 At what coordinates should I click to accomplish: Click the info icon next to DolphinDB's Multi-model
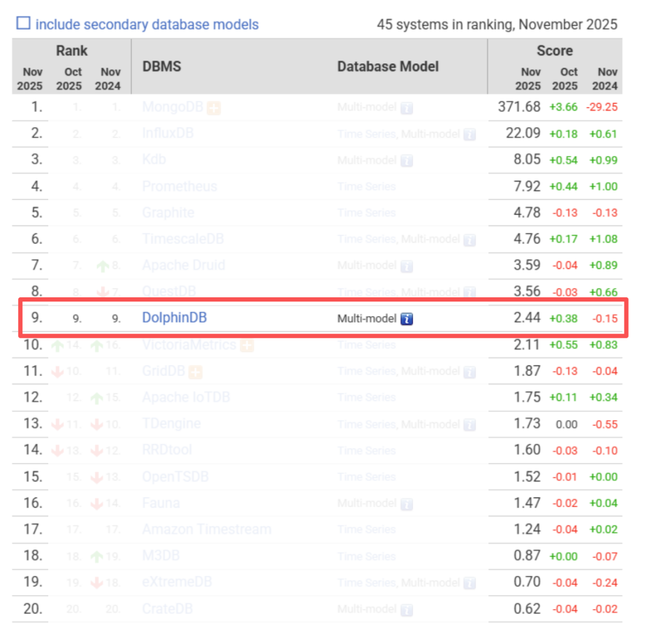coord(406,319)
